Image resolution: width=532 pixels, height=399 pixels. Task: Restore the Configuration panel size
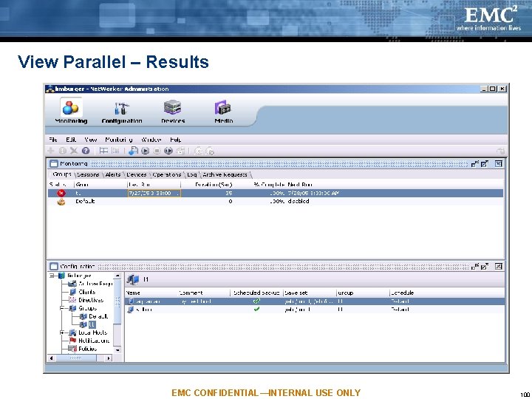pos(475,266)
